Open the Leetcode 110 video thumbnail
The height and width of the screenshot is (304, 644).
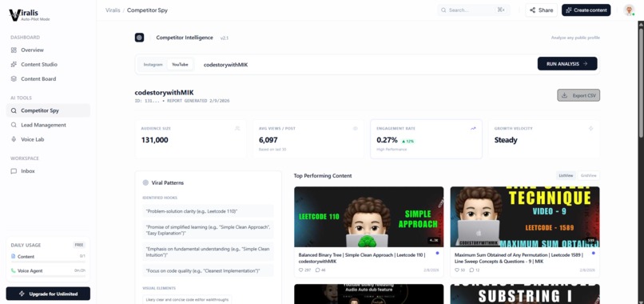[x=369, y=217]
